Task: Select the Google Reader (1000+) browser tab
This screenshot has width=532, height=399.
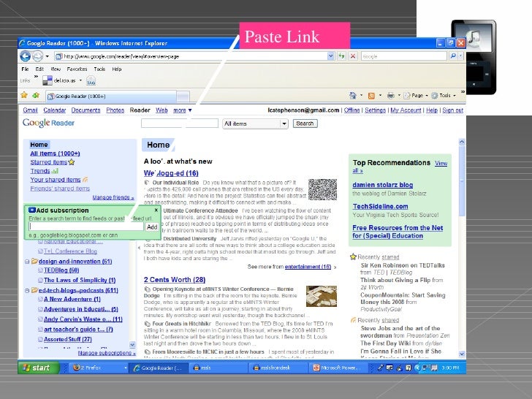Action: [x=111, y=96]
